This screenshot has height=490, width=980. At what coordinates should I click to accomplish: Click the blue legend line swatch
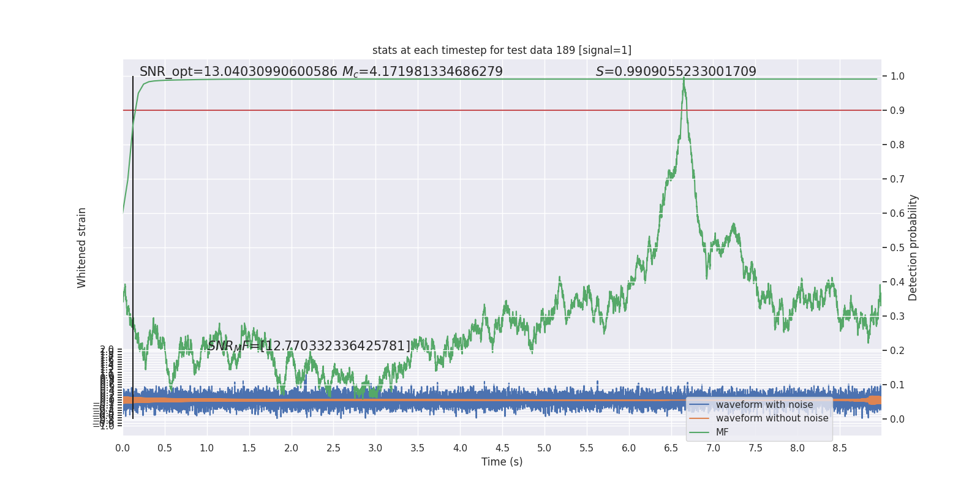[x=699, y=405]
